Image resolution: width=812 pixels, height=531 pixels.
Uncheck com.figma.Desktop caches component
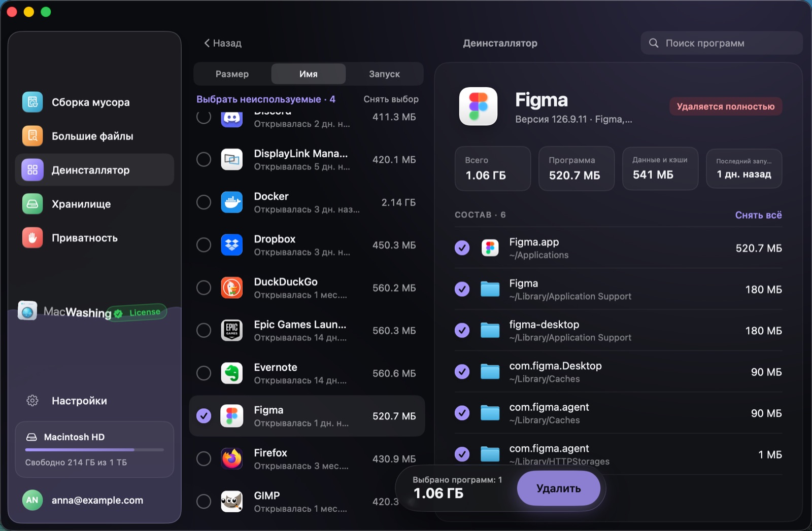tap(462, 372)
